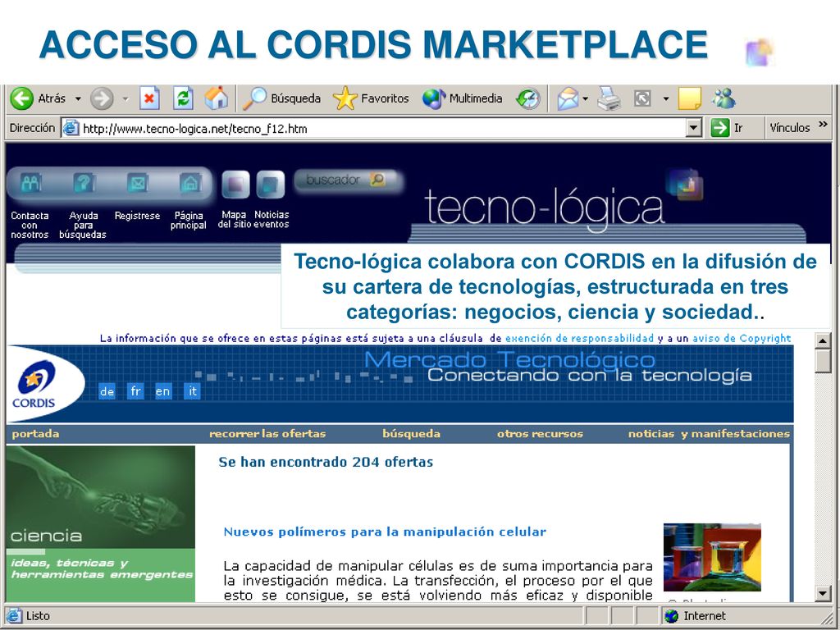Screen dimensions: 840x630
Task: Click the scrollbar down arrow
Action: click(x=823, y=593)
